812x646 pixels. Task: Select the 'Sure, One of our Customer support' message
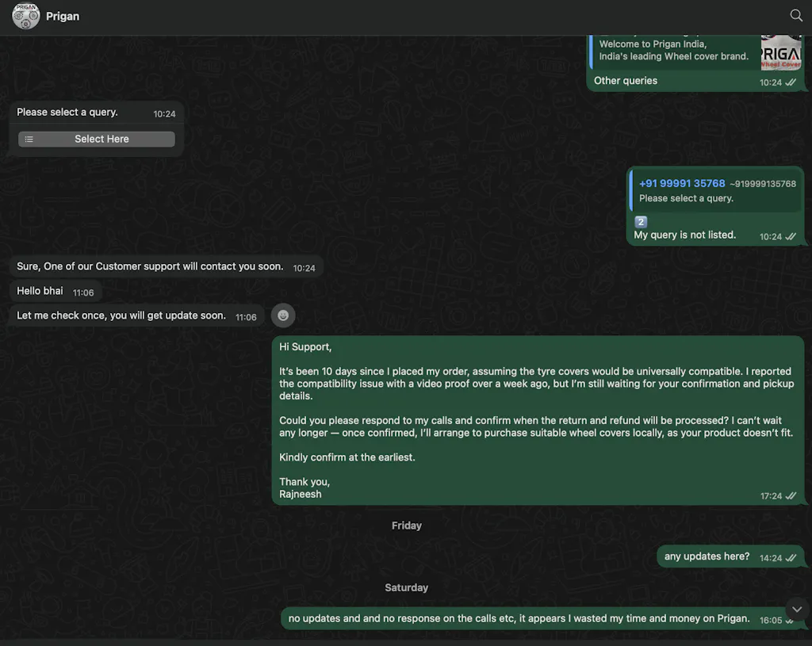[x=150, y=267]
